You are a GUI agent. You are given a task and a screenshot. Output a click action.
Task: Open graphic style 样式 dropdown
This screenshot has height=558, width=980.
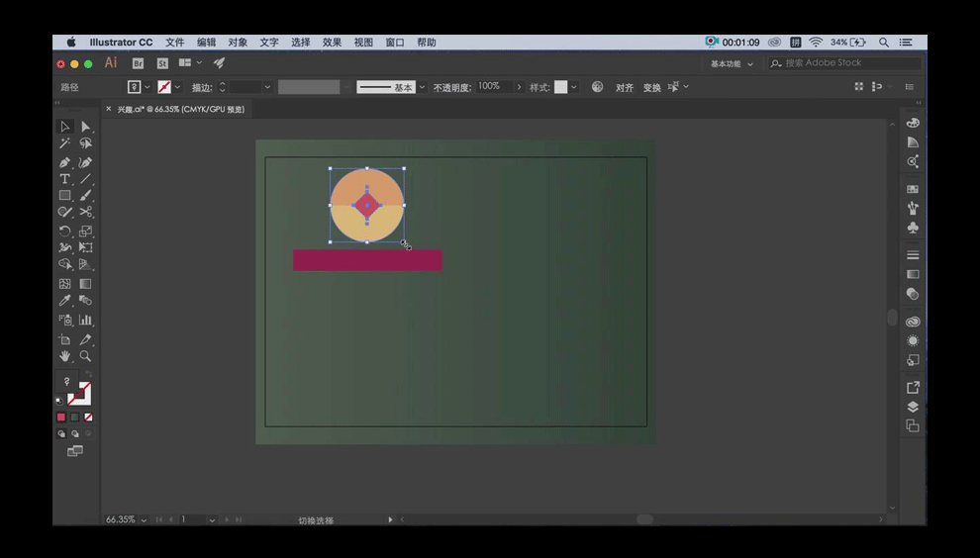[x=574, y=87]
